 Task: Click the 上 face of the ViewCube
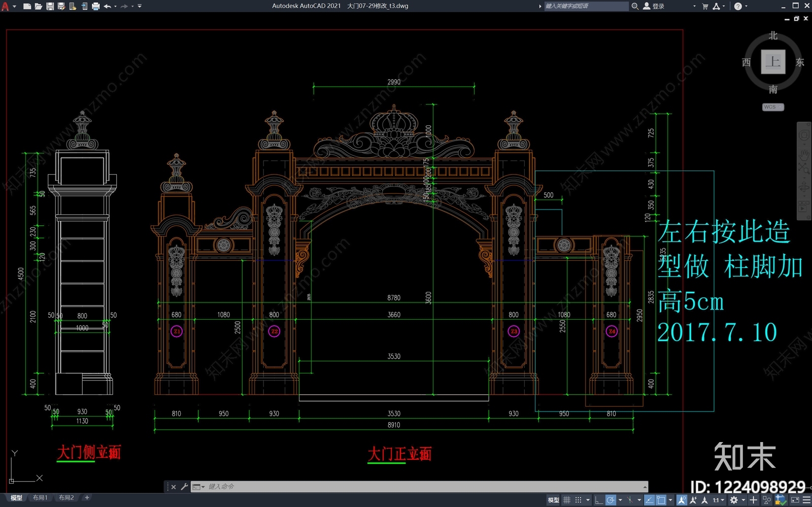(773, 62)
